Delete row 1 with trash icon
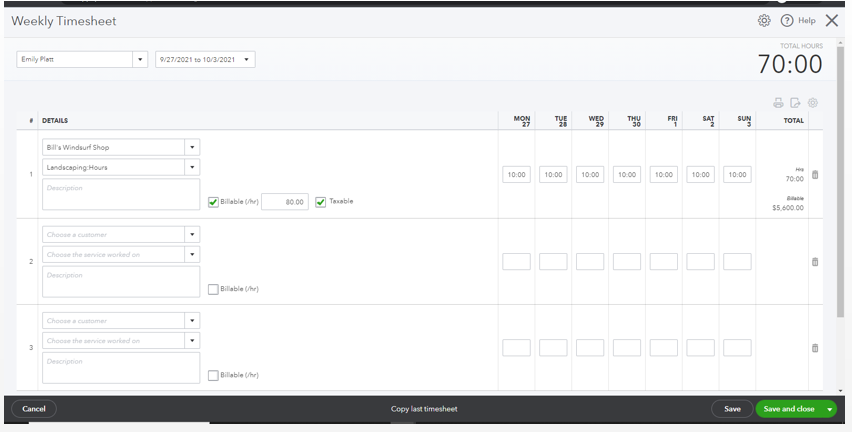This screenshot has height=432, width=852. (x=815, y=175)
